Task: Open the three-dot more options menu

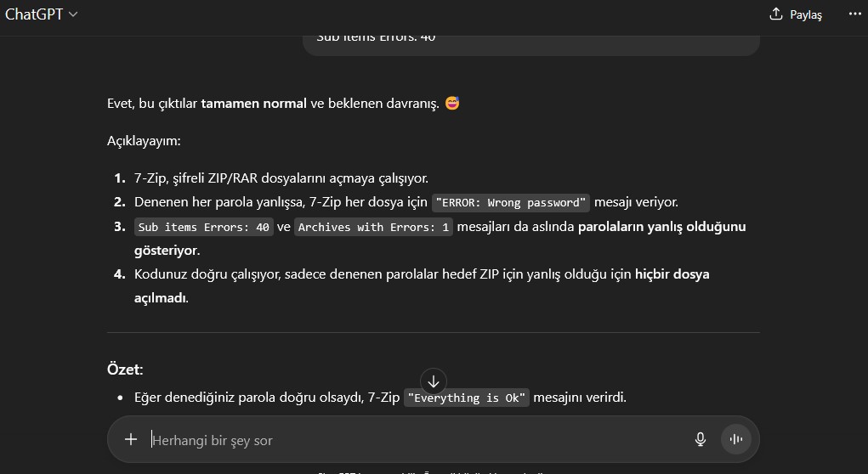Action: coord(854,14)
